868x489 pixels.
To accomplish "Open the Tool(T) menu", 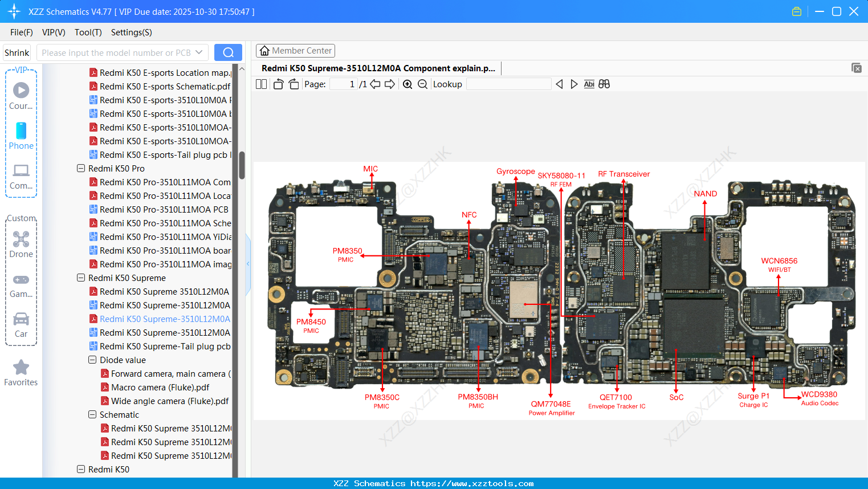I will [x=88, y=32].
